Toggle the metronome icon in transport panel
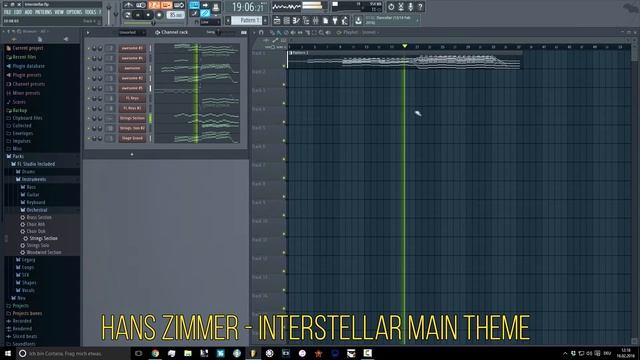 coord(129,5)
